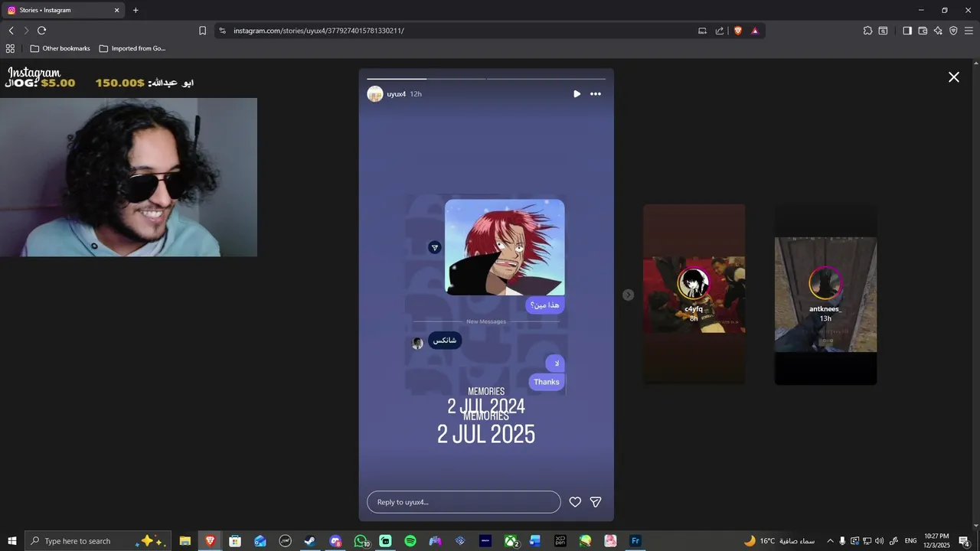Open uyux4 profile picture in story header

pyautogui.click(x=375, y=94)
